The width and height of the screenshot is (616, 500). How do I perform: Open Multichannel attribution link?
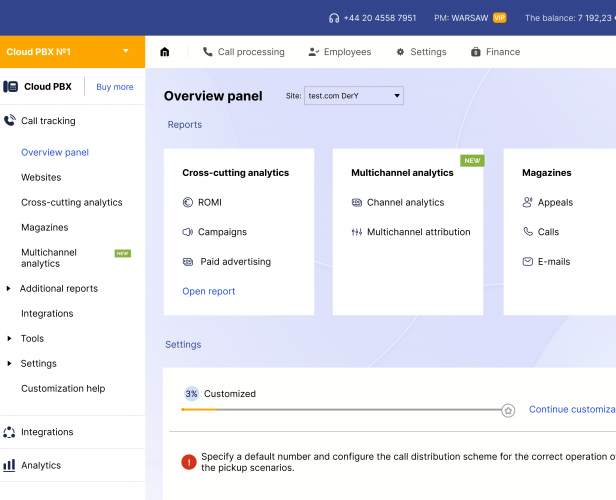(x=419, y=232)
